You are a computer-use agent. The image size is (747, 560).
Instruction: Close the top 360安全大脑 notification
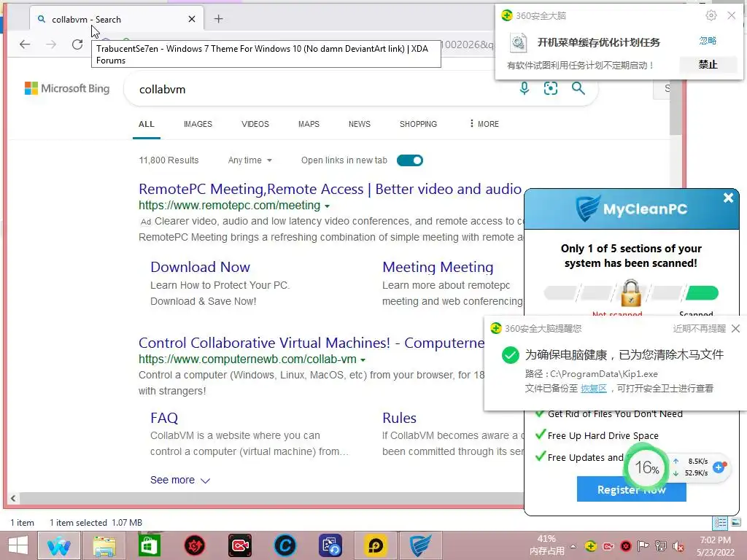point(732,16)
